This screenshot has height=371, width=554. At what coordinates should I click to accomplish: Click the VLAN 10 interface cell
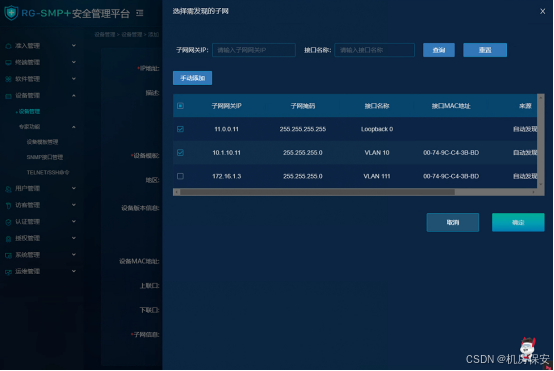pos(377,153)
